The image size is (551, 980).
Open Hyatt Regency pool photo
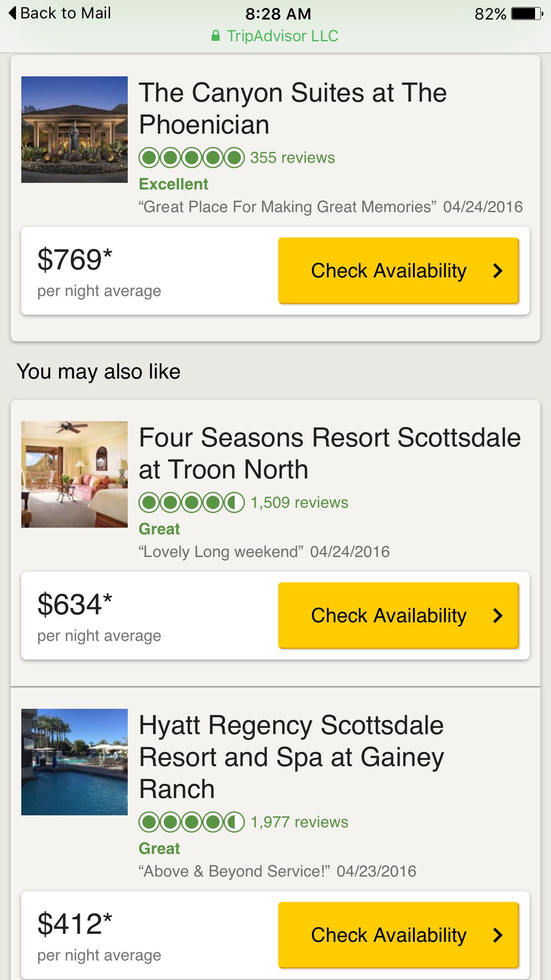(75, 762)
